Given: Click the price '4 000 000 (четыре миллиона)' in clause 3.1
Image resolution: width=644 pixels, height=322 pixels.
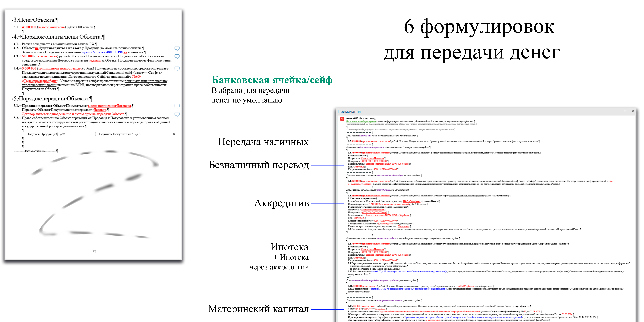Looking at the screenshot, I should pos(44,27).
